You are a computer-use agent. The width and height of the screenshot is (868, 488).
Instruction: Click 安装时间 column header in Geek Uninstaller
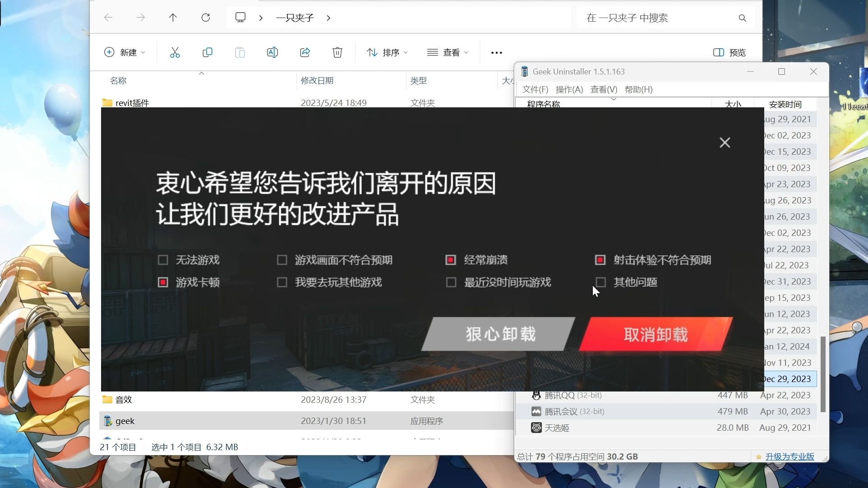pyautogui.click(x=785, y=104)
